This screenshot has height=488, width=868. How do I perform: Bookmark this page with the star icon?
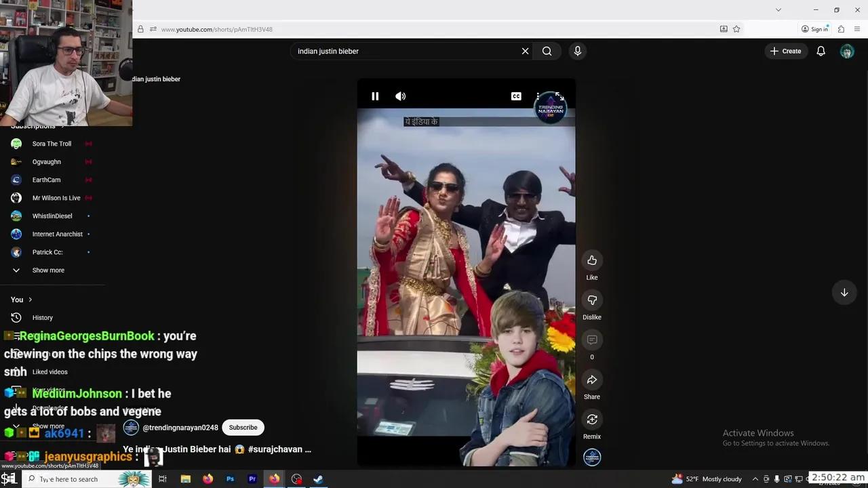click(736, 29)
